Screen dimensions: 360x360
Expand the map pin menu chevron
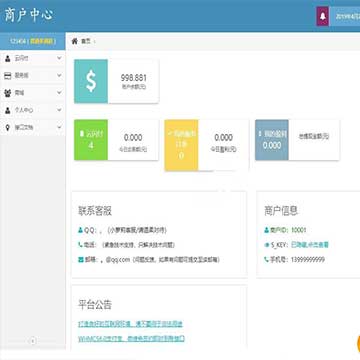click(x=59, y=127)
